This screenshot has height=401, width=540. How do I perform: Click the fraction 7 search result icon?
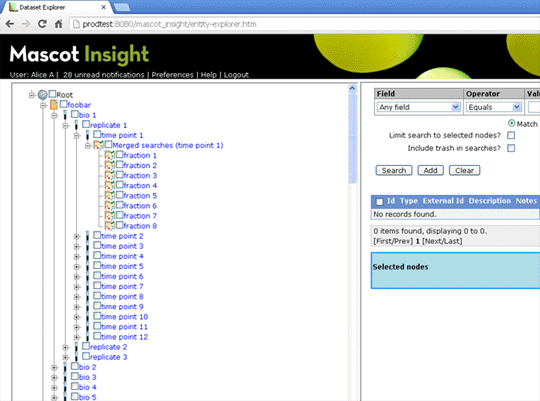pos(110,216)
